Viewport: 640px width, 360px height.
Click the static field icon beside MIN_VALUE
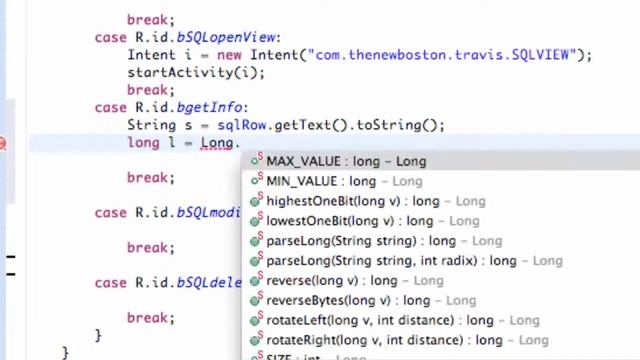click(x=256, y=180)
